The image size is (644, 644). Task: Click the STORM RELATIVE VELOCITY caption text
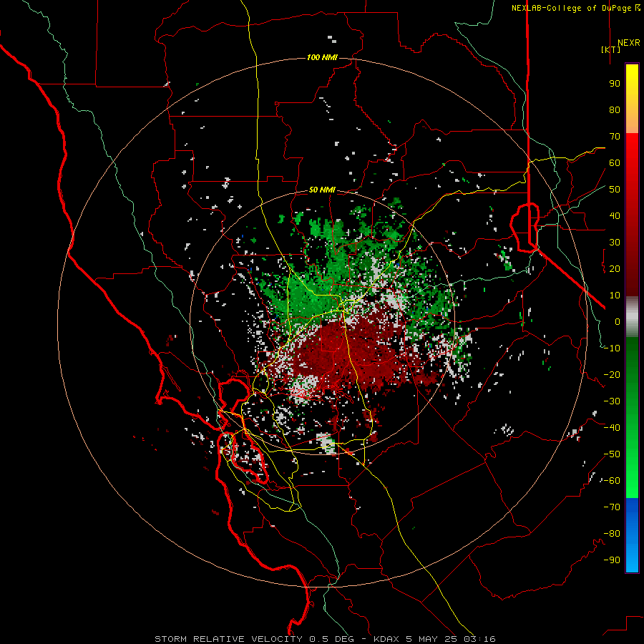pos(228,639)
